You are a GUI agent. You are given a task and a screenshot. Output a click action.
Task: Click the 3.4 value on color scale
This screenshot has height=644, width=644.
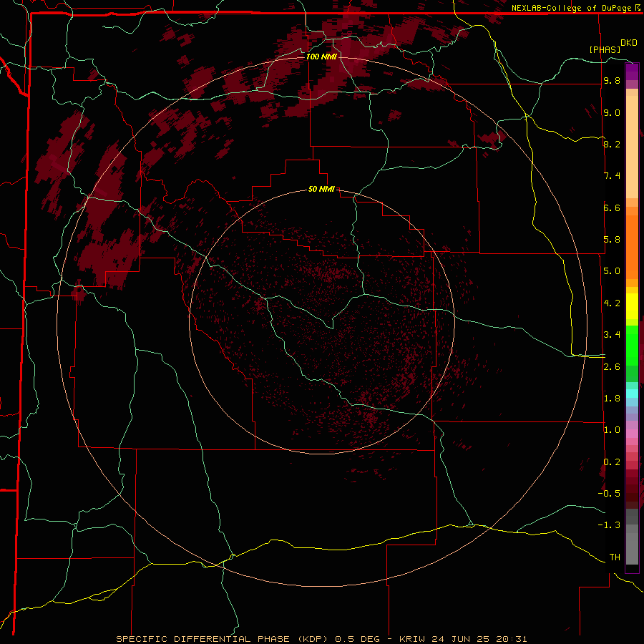612,335
